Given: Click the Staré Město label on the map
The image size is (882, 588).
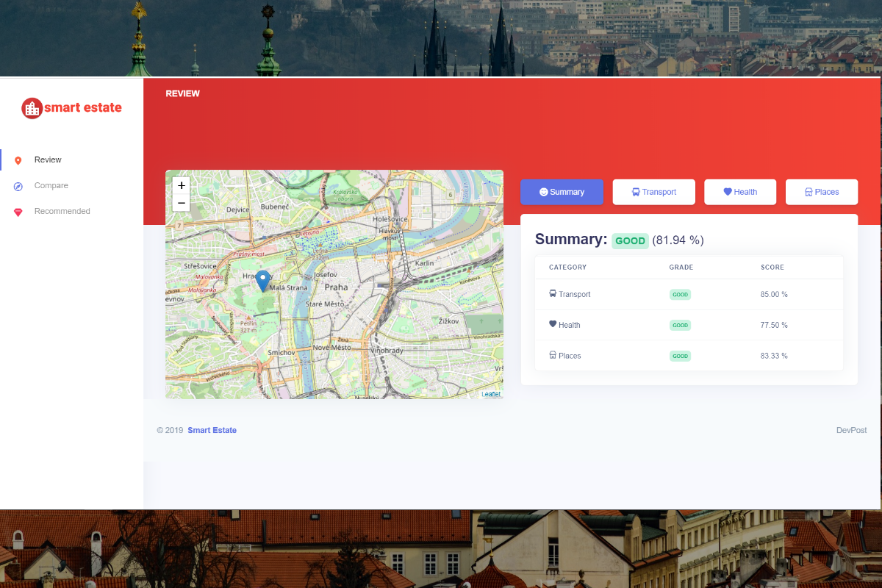Looking at the screenshot, I should (x=325, y=304).
